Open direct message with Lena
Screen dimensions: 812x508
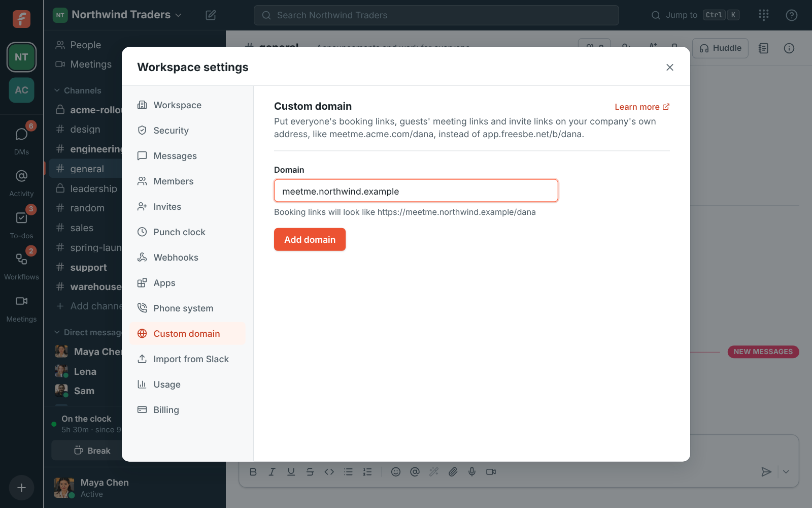[x=85, y=371]
